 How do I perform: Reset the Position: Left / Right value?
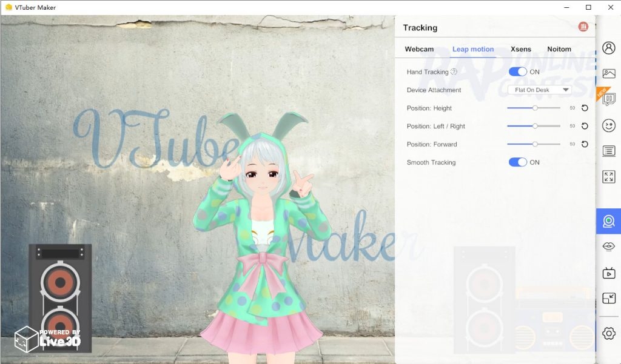pyautogui.click(x=585, y=126)
